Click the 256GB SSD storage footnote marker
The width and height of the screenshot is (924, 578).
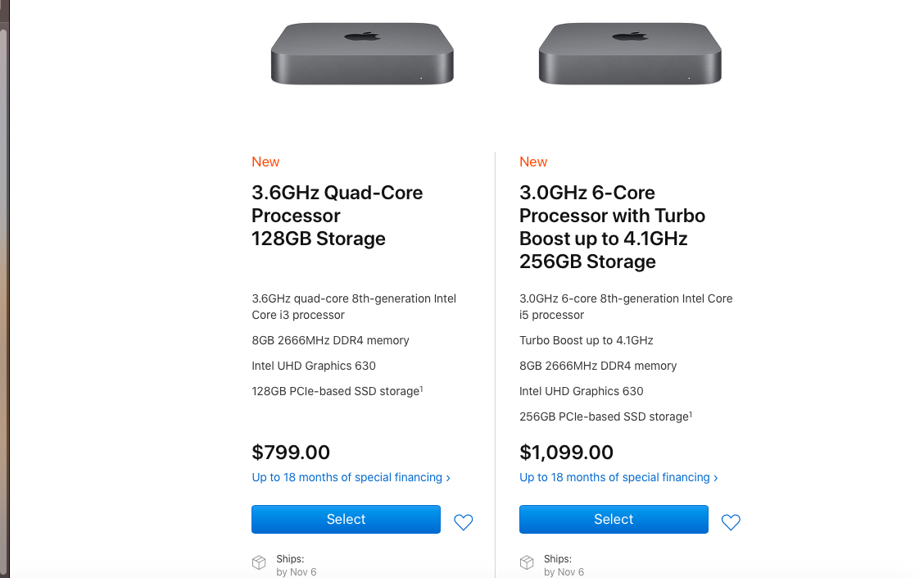pos(691,414)
